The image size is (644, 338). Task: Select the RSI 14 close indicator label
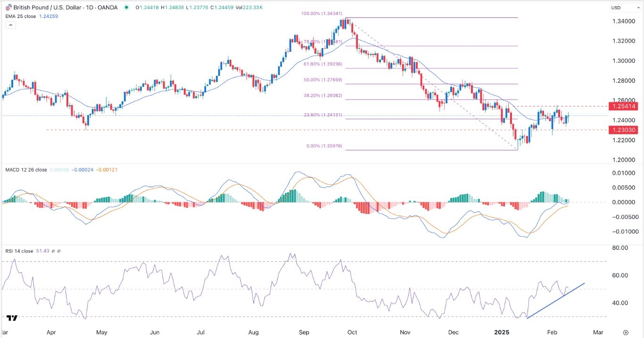pos(19,251)
